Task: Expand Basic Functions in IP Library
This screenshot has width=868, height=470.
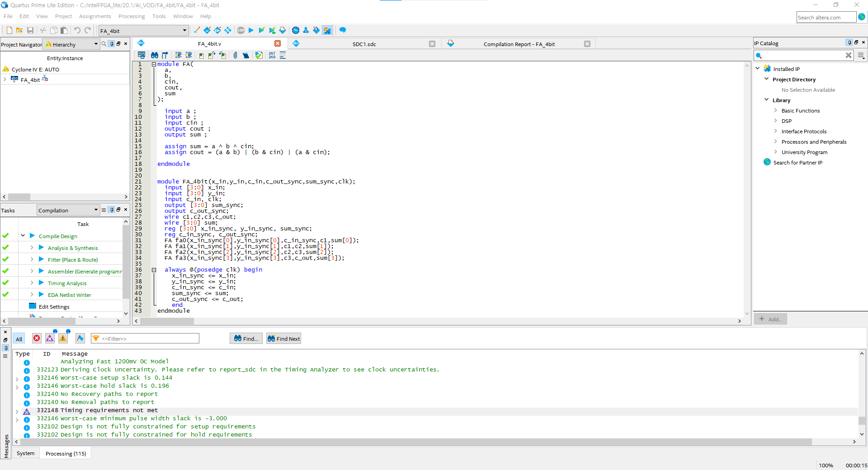Action: pos(776,110)
